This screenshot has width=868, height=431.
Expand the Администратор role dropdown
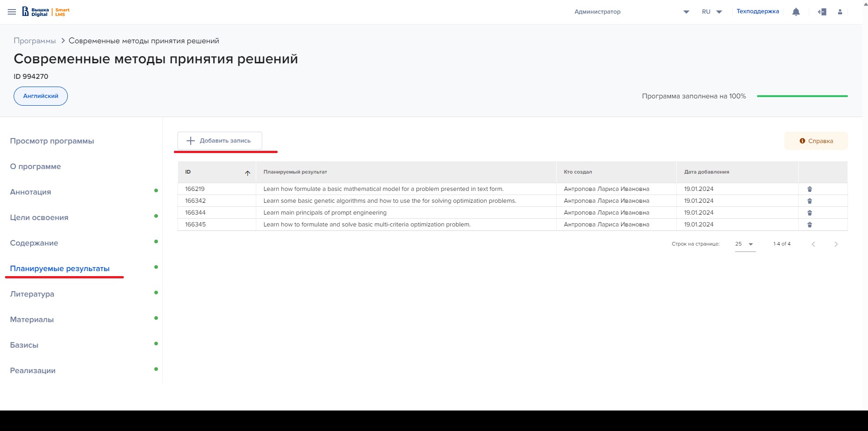[686, 12]
